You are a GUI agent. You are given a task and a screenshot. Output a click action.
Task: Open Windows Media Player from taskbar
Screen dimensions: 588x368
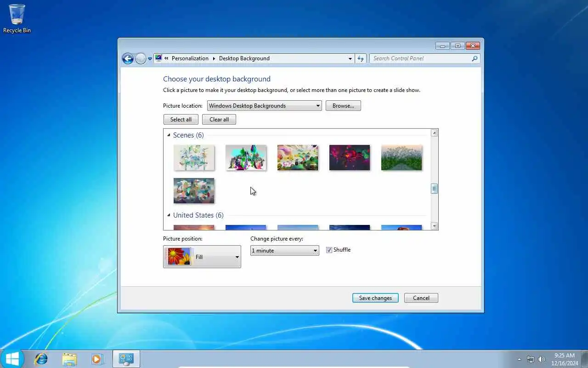click(97, 359)
